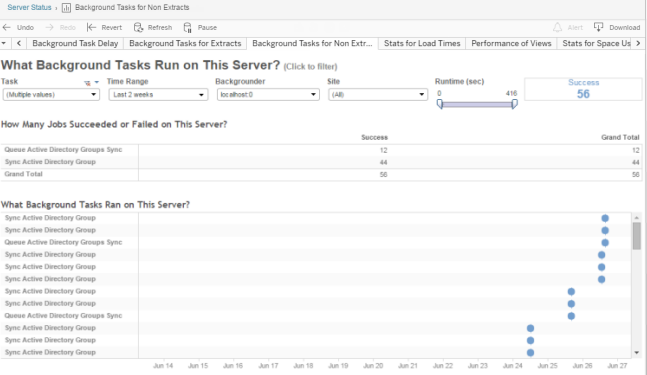This screenshot has height=375, width=647.
Task: Click the bar chart workbook icon
Action: pos(66,8)
